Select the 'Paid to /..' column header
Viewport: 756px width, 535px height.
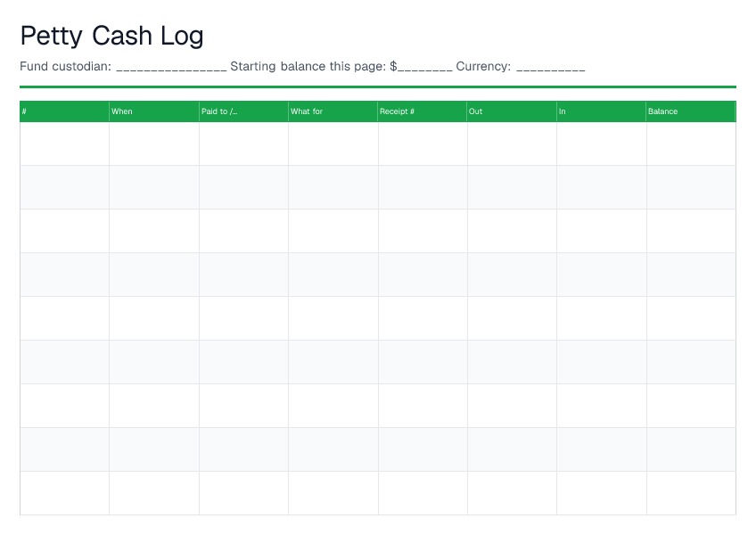[243, 111]
